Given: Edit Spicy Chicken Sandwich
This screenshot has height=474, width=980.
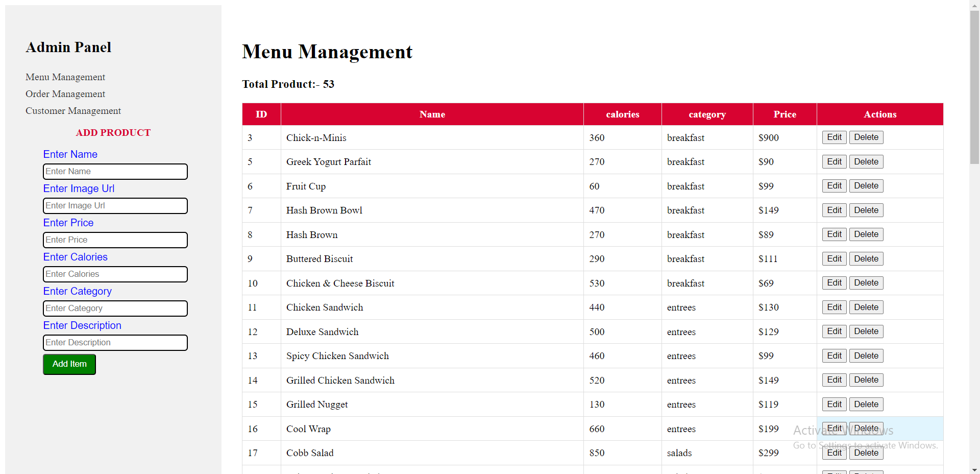Looking at the screenshot, I should pos(834,356).
